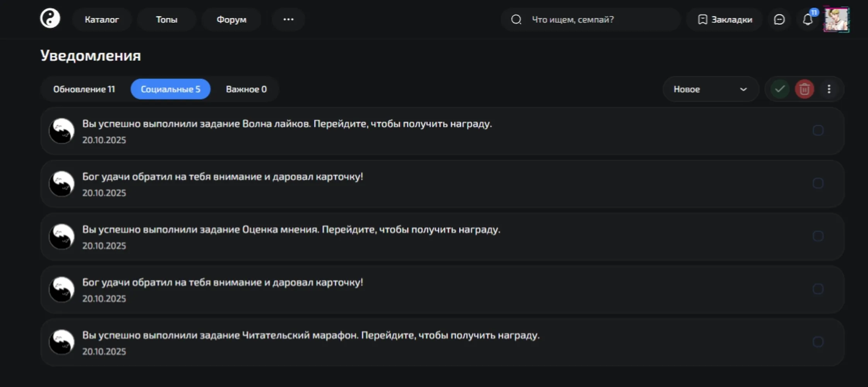Screen dimensions: 868x387
Task: Click the chevron arrow of Новое dropdown
Action: [x=743, y=89]
